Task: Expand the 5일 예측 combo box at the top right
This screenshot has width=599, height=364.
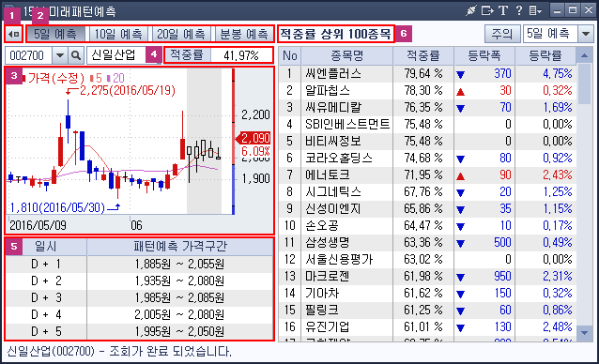Action: coord(586,34)
